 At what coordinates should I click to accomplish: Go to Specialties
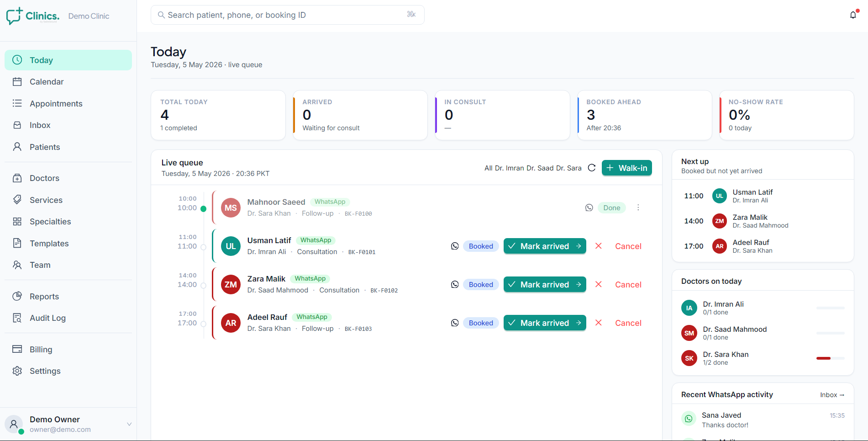(68, 222)
